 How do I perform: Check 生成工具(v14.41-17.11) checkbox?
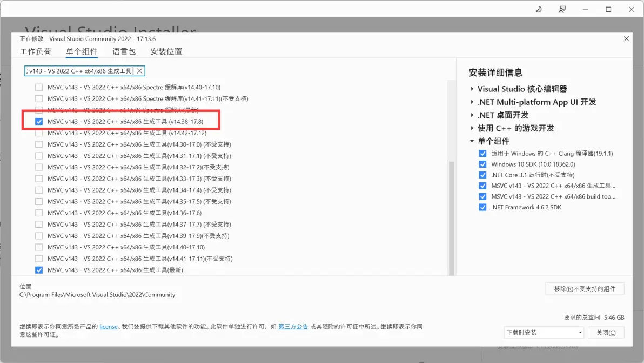tap(38, 259)
